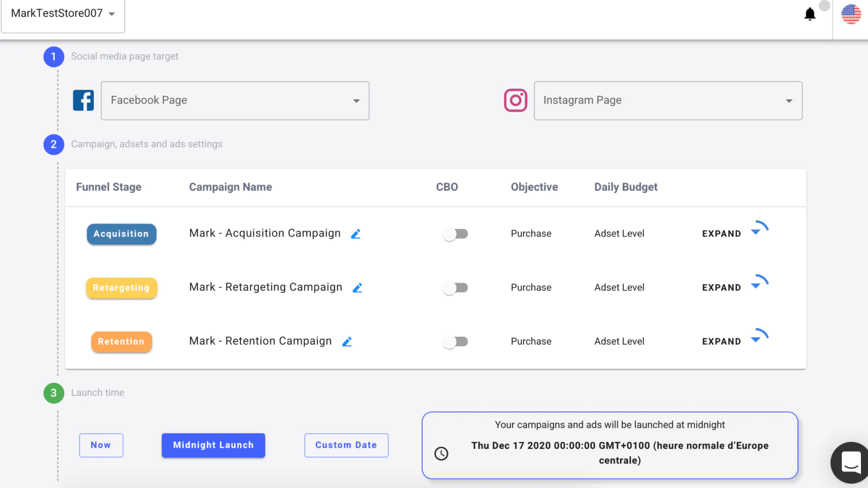Select the Custom Date launch option
The image size is (868, 488).
(x=346, y=445)
